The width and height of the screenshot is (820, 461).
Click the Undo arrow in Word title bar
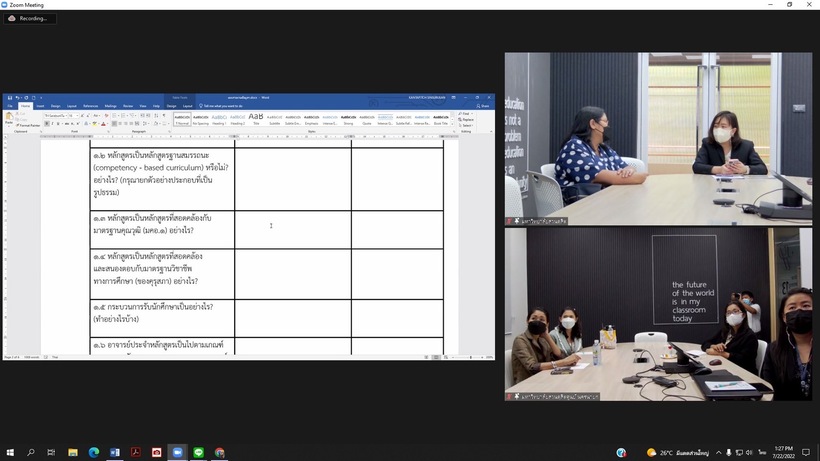pyautogui.click(x=17, y=98)
